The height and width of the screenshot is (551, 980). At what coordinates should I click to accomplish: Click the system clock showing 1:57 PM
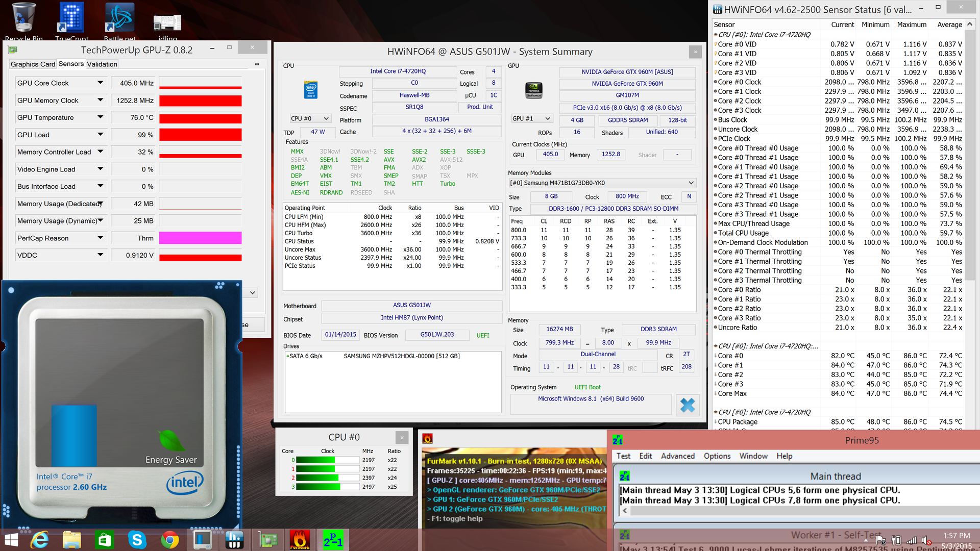(957, 536)
